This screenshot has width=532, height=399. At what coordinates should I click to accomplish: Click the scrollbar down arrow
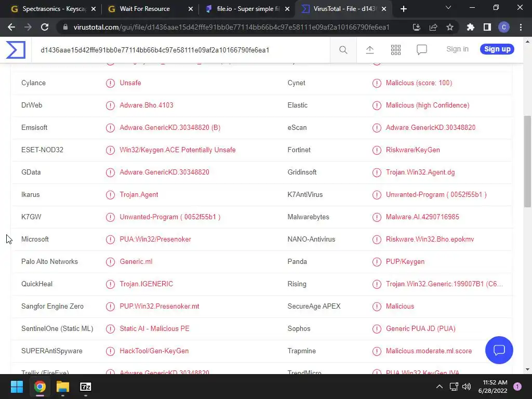pos(527,369)
